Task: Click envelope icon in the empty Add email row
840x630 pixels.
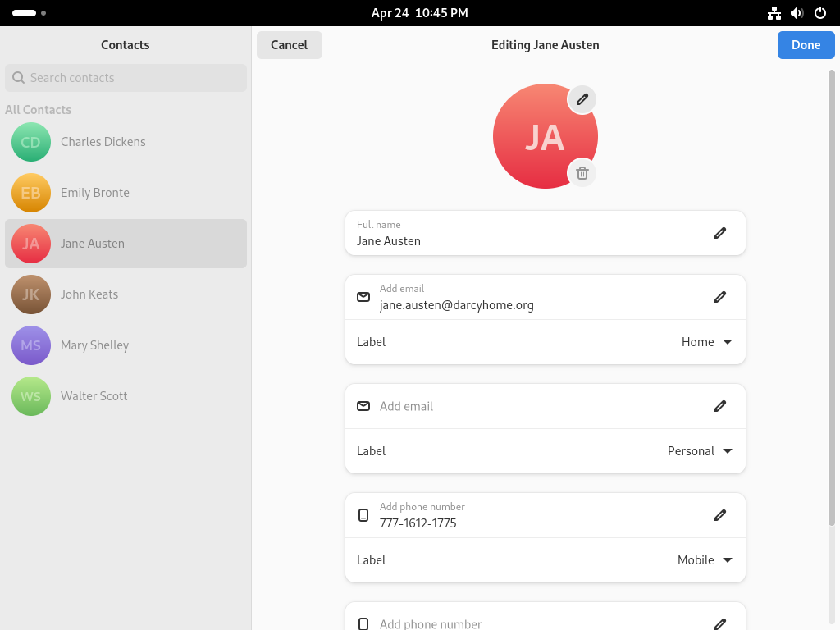Action: tap(363, 406)
